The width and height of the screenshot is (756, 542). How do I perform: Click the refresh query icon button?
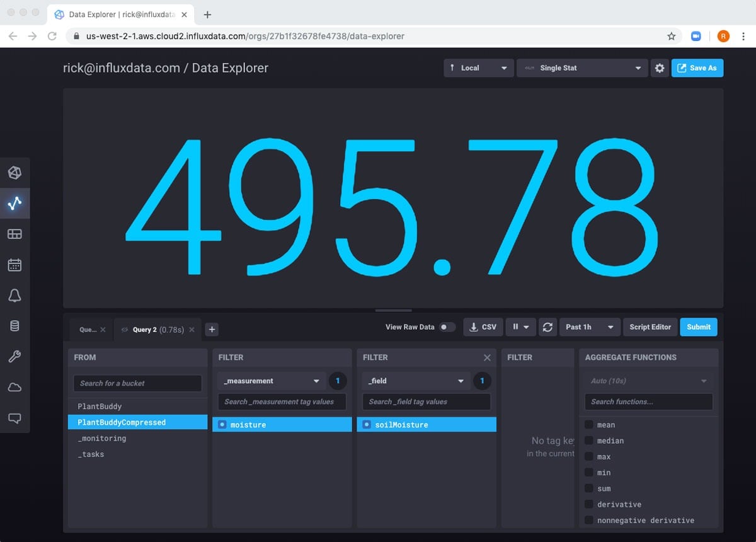coord(547,327)
